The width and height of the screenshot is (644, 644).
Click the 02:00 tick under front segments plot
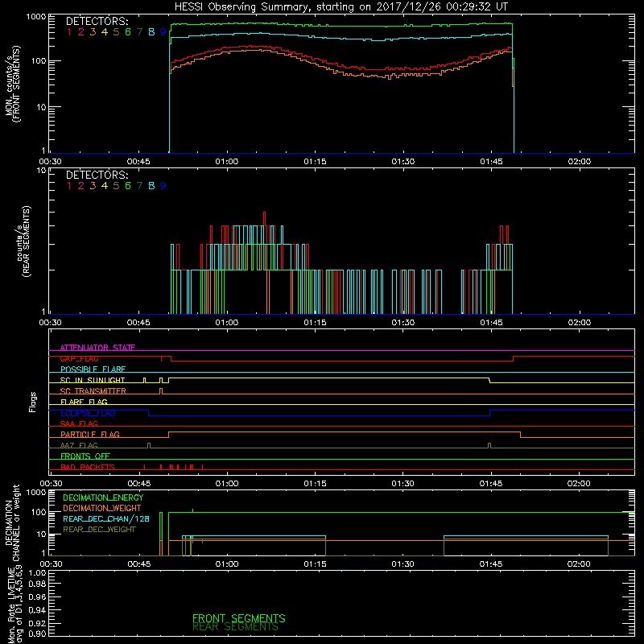click(579, 162)
